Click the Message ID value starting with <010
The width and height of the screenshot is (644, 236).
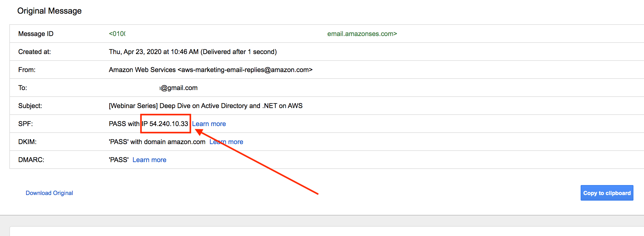[117, 34]
